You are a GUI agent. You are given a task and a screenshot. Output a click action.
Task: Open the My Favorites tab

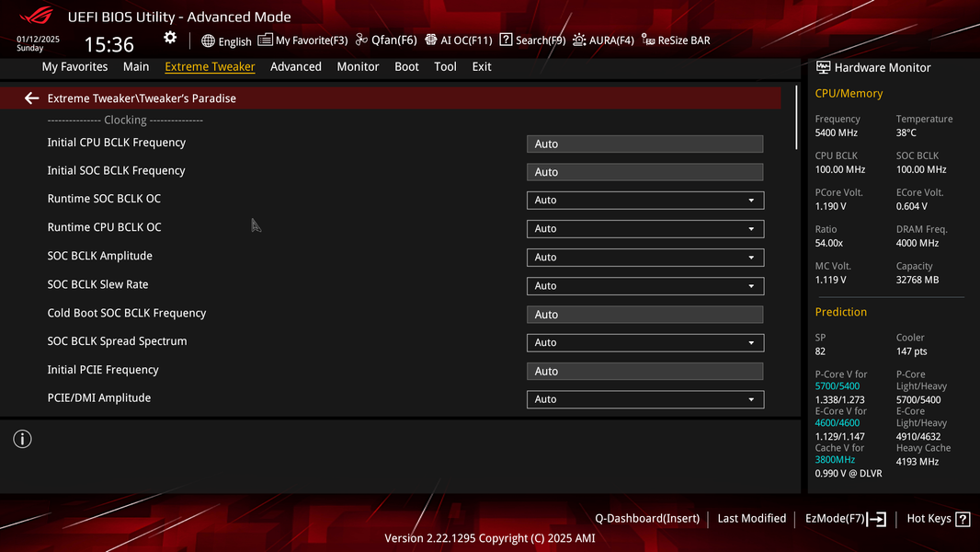pyautogui.click(x=74, y=67)
